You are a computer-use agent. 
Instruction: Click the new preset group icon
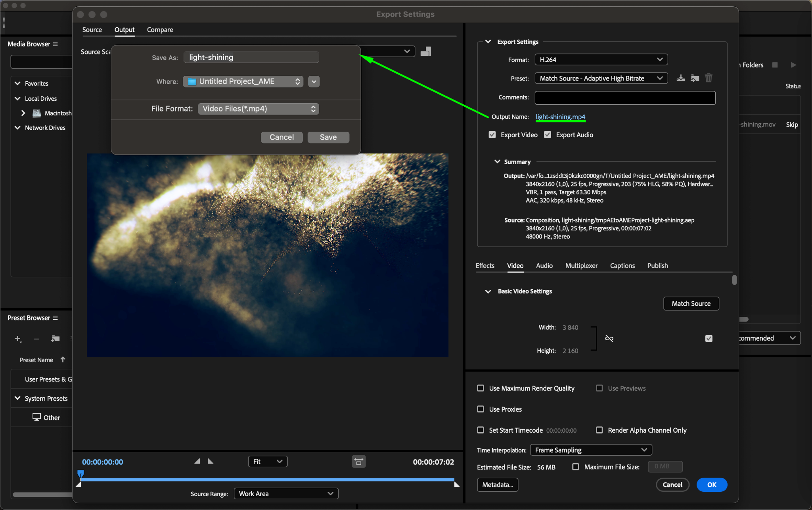(55, 339)
